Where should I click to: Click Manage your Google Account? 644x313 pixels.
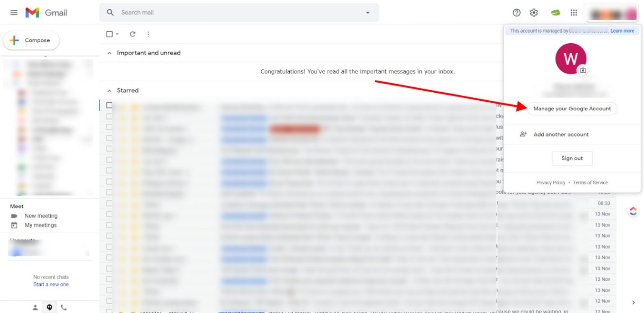pyautogui.click(x=572, y=108)
